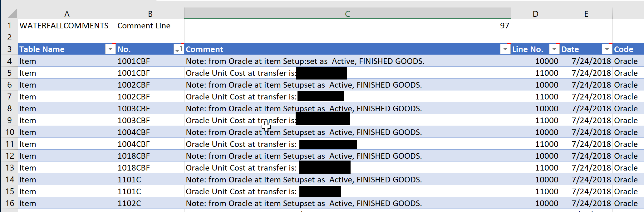Image resolution: width=644 pixels, height=212 pixels.
Task: Select cell C1 showing value 97
Action: (x=347, y=26)
